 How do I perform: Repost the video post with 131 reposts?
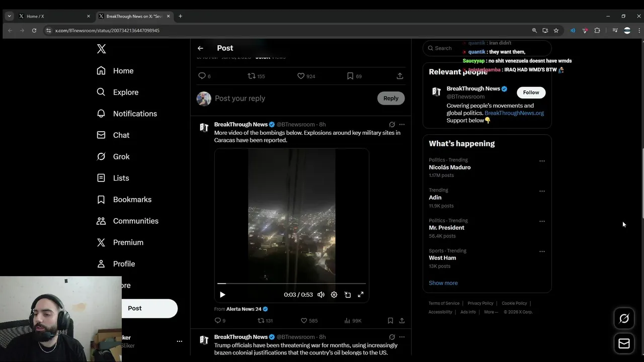pos(265,320)
